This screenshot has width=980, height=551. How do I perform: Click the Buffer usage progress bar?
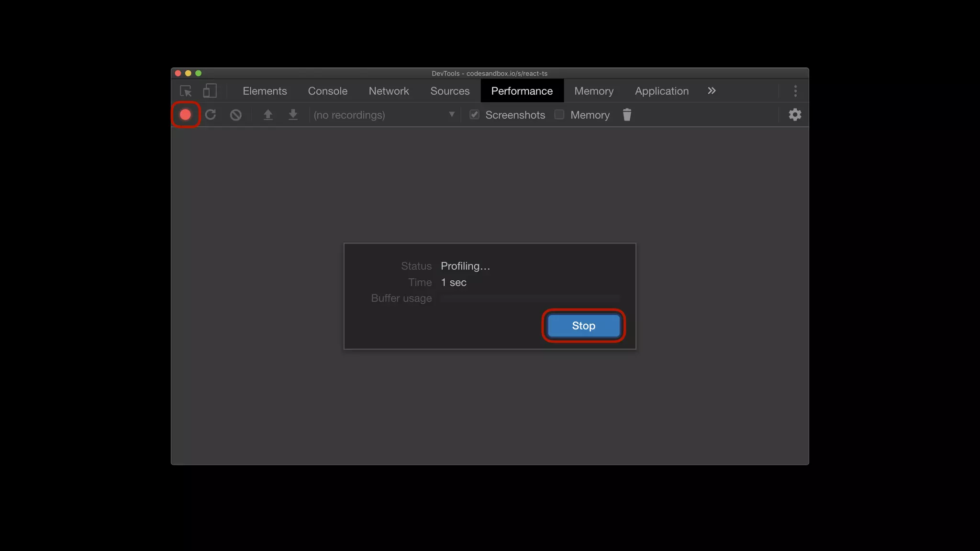[530, 298]
